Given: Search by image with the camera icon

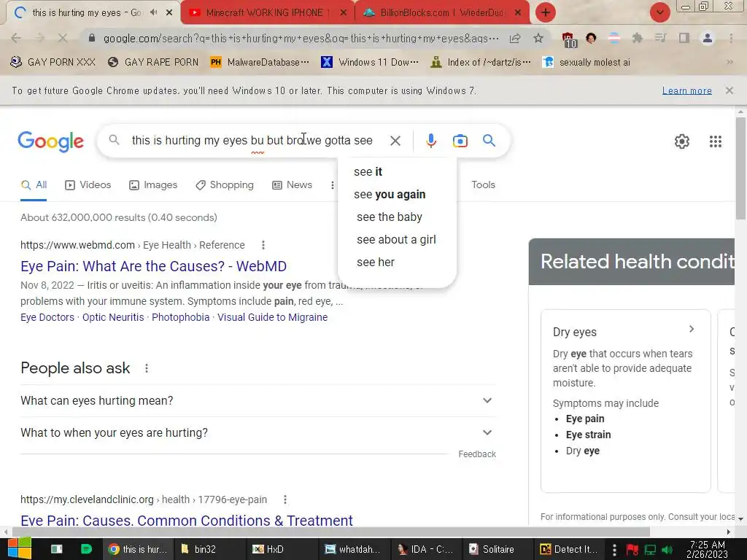Looking at the screenshot, I should [460, 141].
